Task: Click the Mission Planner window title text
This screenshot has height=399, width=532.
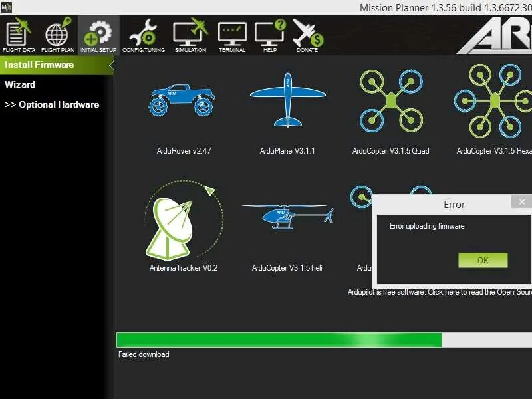Action: click(x=446, y=7)
